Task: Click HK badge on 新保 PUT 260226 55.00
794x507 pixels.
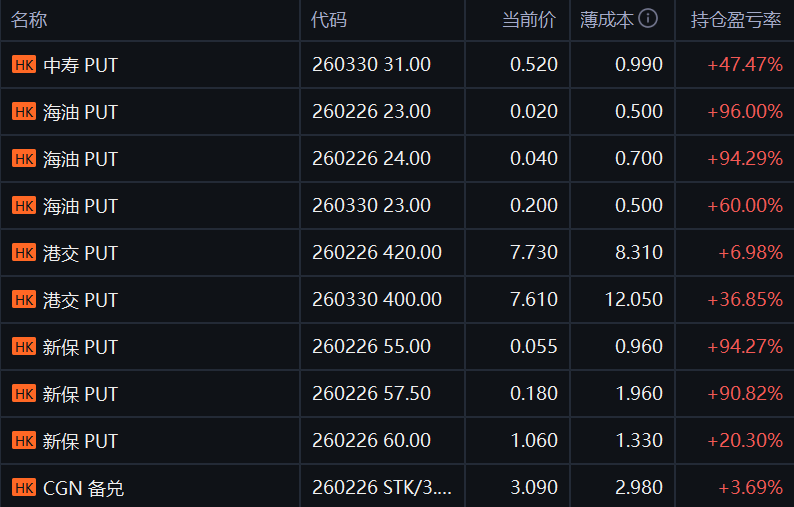Action: coord(24,347)
